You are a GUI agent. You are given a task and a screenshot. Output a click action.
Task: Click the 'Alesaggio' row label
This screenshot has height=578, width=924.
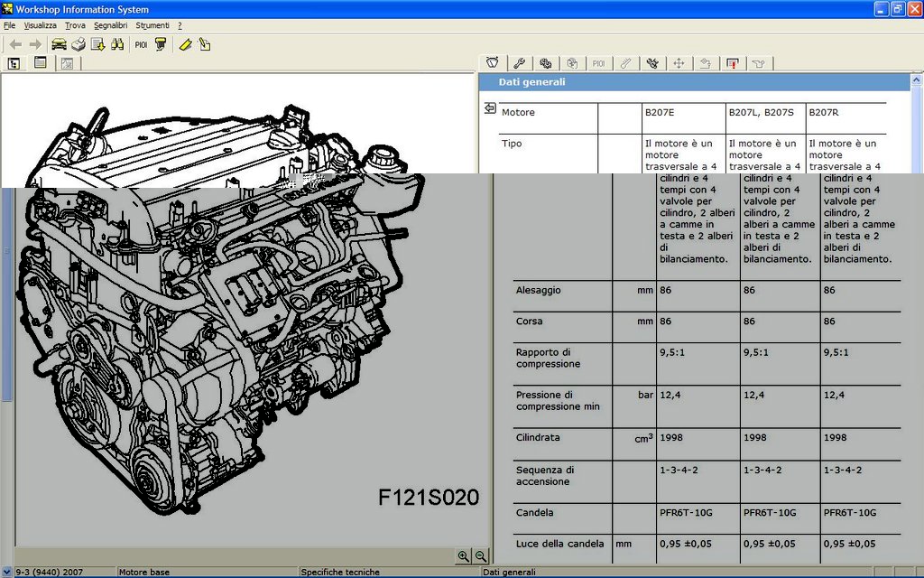click(x=538, y=290)
